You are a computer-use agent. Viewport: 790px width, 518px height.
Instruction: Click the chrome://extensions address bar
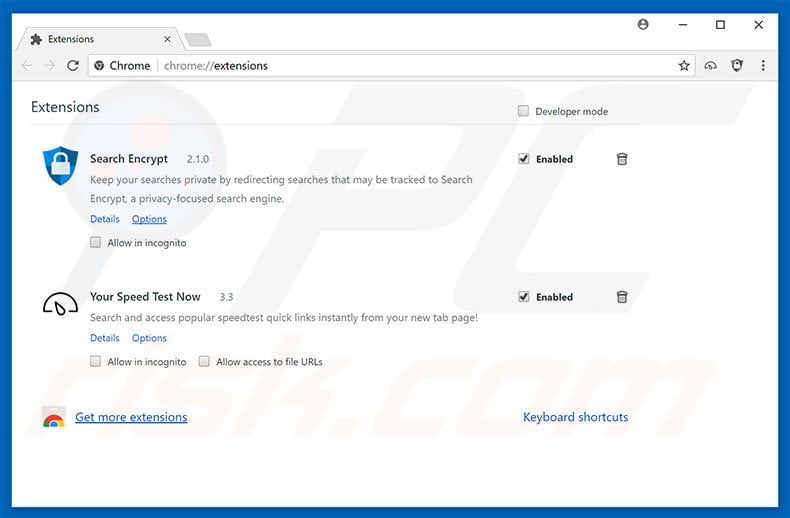[391, 66]
